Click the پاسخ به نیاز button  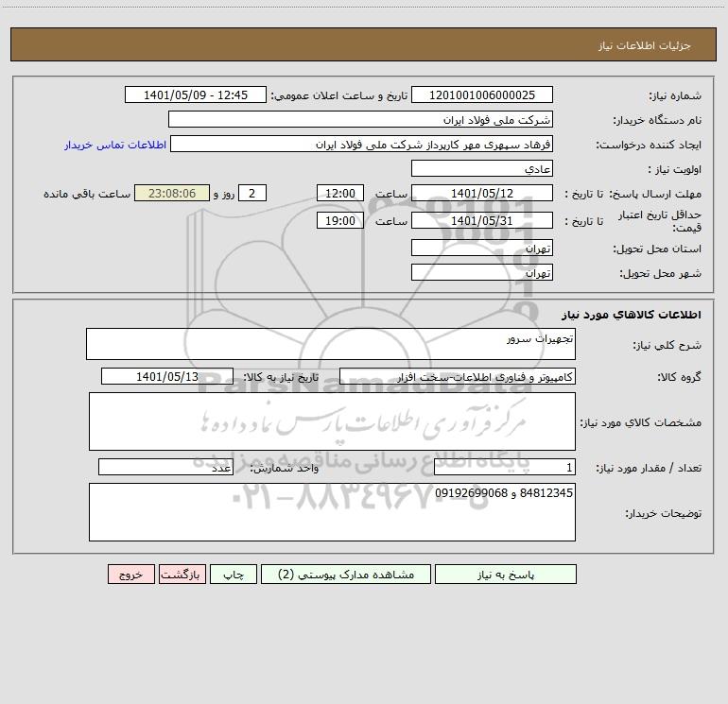[506, 575]
